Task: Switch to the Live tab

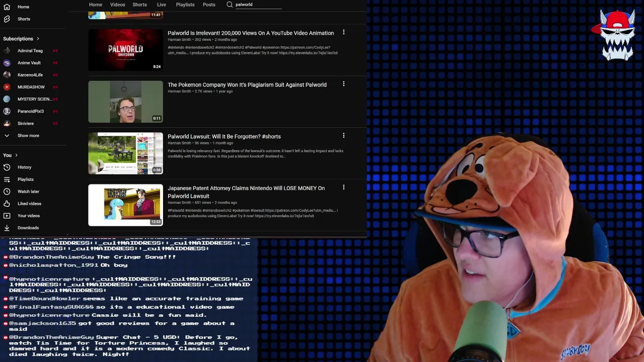Action: [x=162, y=5]
